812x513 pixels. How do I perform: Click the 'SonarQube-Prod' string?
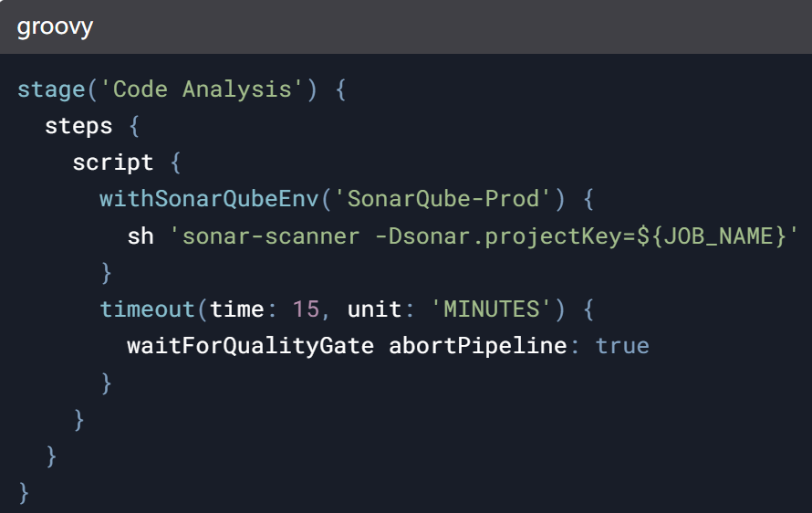tap(442, 199)
